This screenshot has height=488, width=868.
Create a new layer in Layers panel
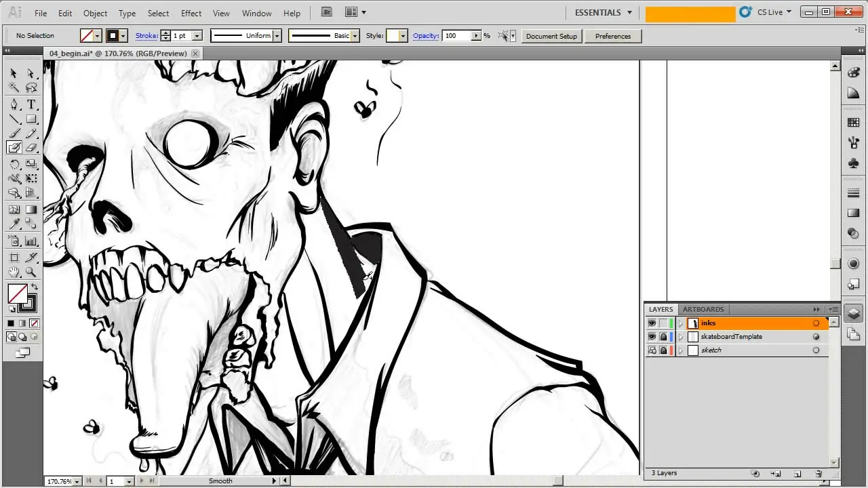(797, 473)
